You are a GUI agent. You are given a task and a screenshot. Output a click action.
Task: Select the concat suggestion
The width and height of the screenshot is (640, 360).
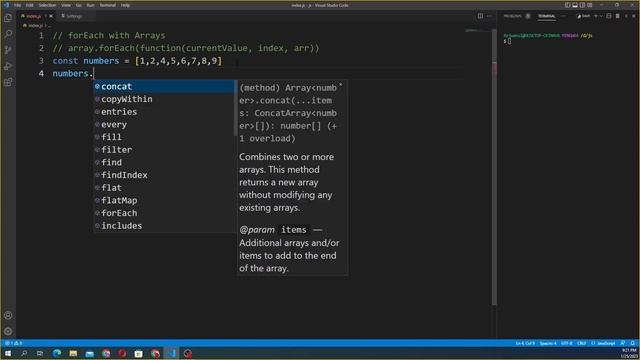coord(164,87)
